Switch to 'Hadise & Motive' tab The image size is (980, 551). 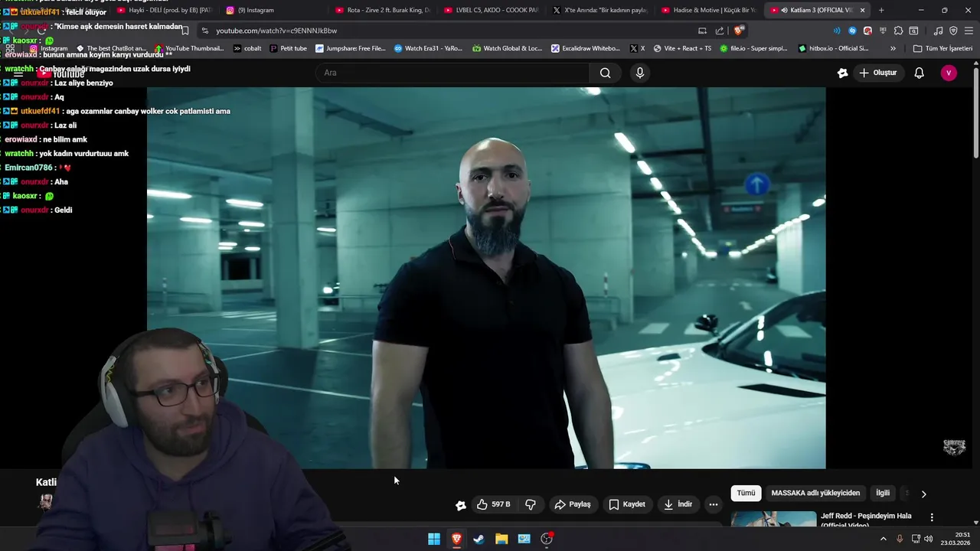click(x=708, y=10)
